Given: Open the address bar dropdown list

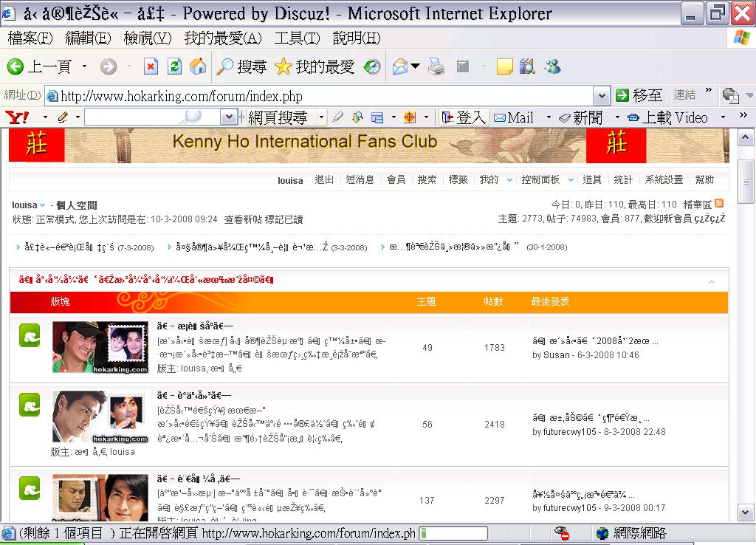Looking at the screenshot, I should point(601,96).
